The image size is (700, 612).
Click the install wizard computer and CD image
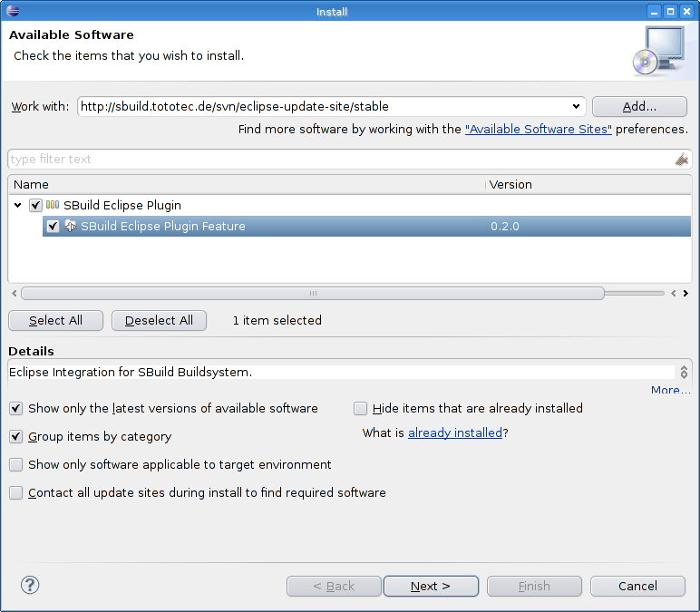pyautogui.click(x=659, y=52)
